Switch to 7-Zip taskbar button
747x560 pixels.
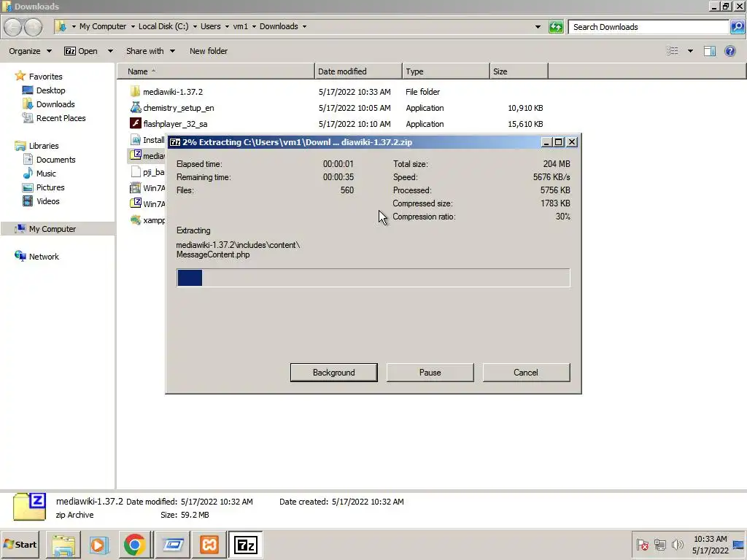pyautogui.click(x=246, y=544)
